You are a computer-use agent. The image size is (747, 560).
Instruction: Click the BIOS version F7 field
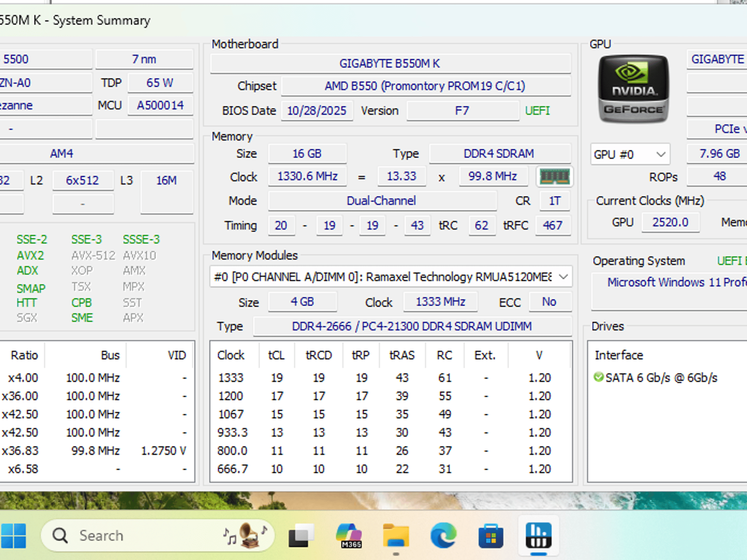(462, 110)
